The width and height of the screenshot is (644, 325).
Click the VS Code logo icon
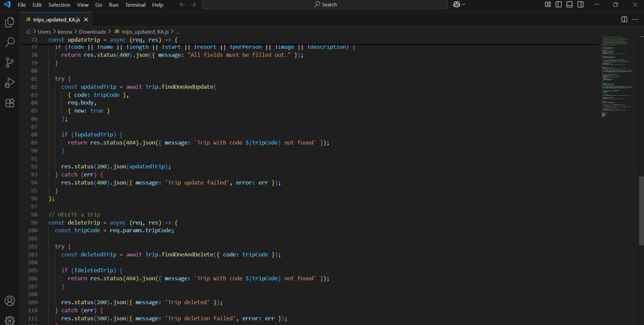7,4
